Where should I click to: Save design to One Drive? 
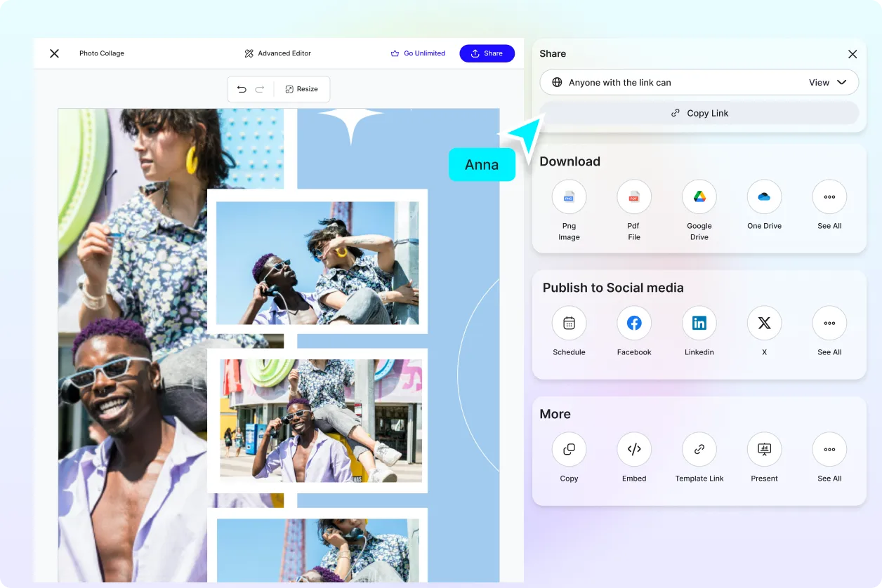[764, 197]
